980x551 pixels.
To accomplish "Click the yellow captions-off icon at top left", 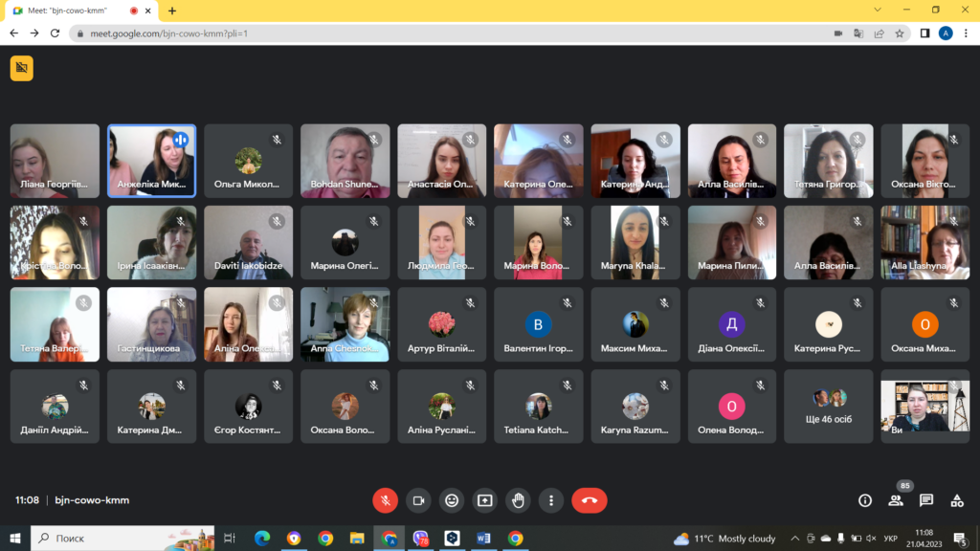I will pyautogui.click(x=21, y=68).
